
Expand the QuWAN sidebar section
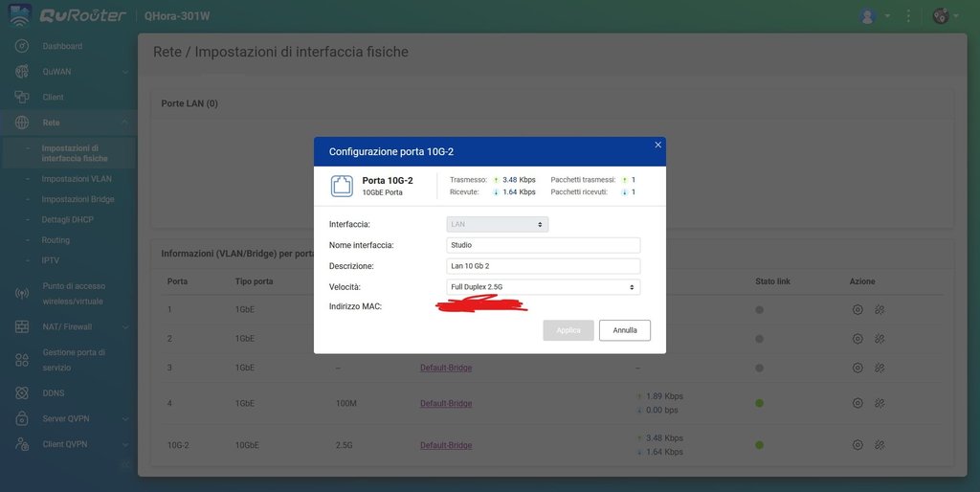coord(124,72)
